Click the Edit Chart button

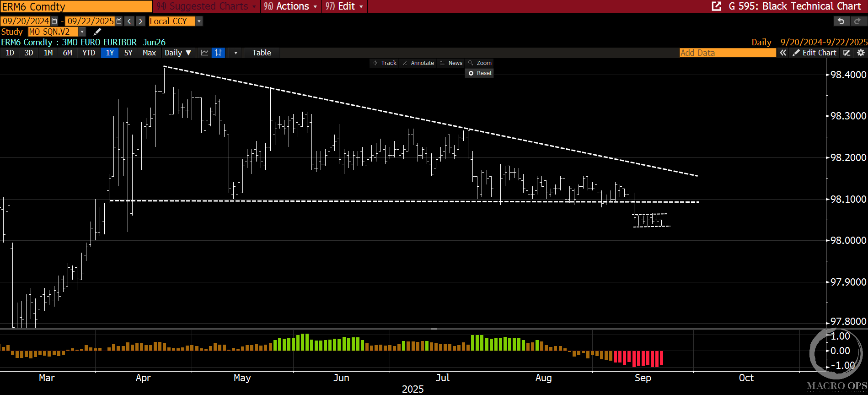(814, 53)
